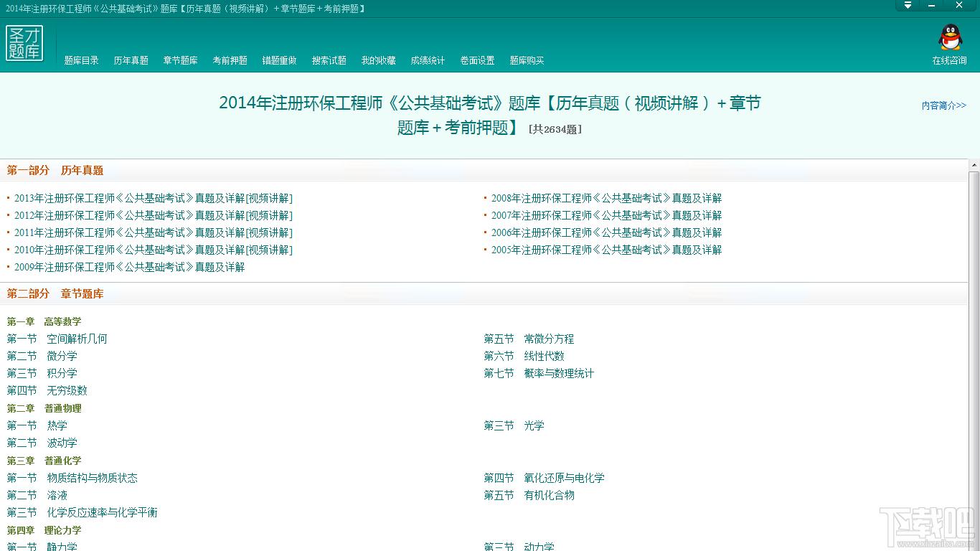
Task: View 我的收藏 favorites
Action: tap(378, 60)
